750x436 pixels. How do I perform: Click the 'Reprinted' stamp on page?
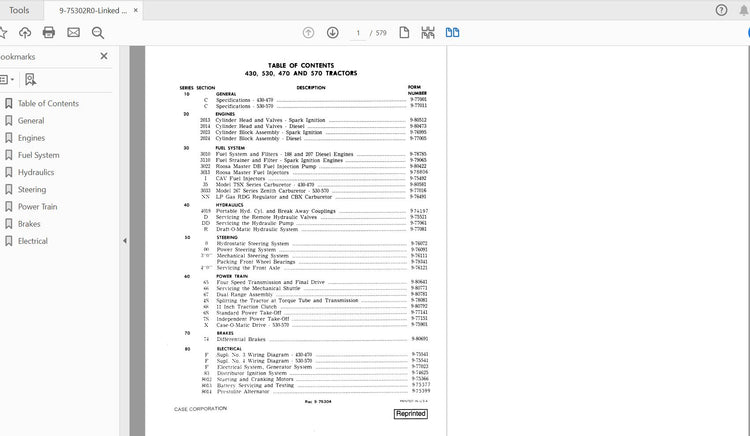[x=410, y=414]
